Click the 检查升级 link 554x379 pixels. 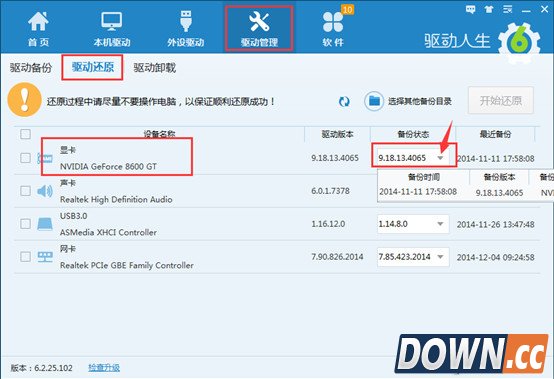point(104,368)
